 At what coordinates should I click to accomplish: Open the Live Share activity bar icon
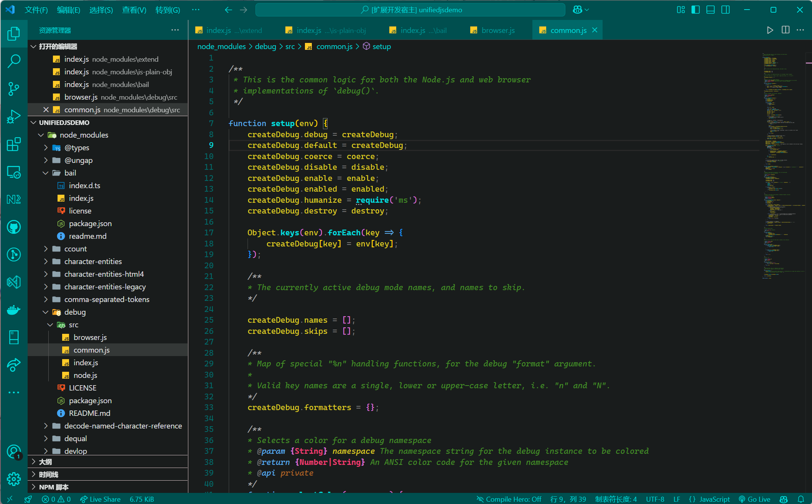click(14, 365)
